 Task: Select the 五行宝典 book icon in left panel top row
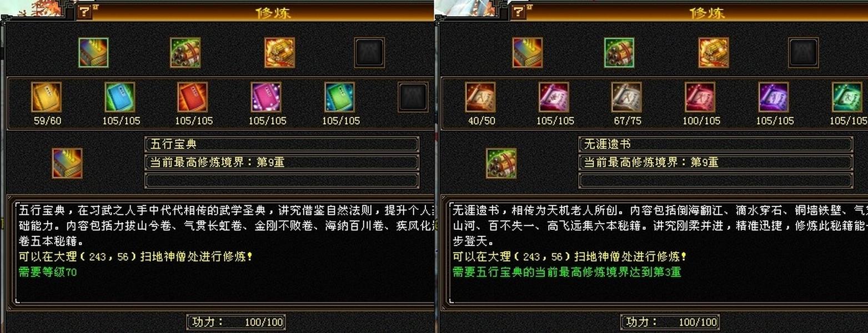pyautogui.click(x=93, y=53)
